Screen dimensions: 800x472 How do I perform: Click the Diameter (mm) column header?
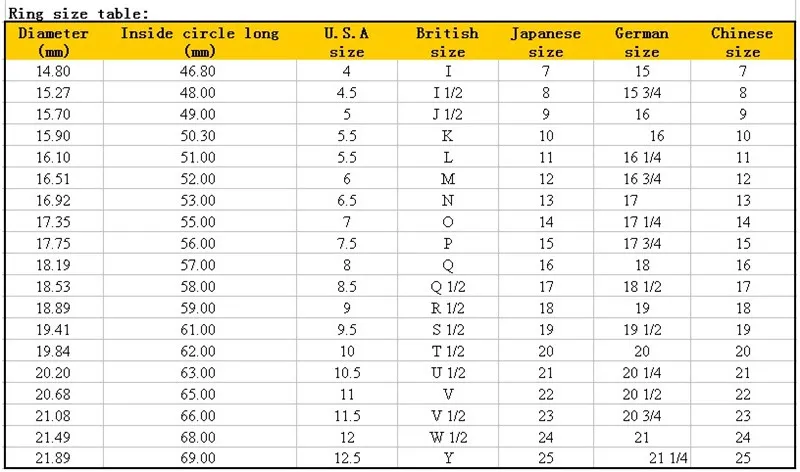(x=54, y=42)
